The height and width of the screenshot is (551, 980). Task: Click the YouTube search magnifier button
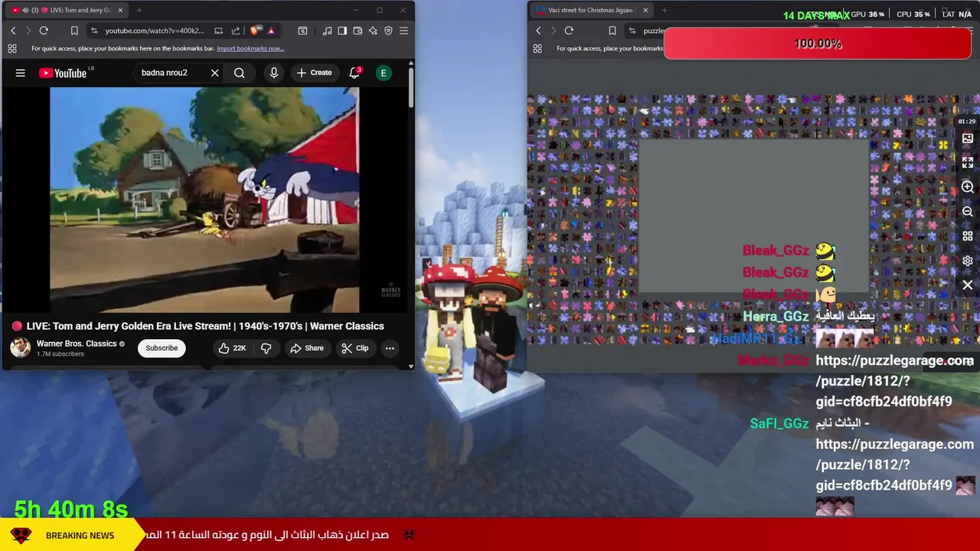pyautogui.click(x=240, y=73)
